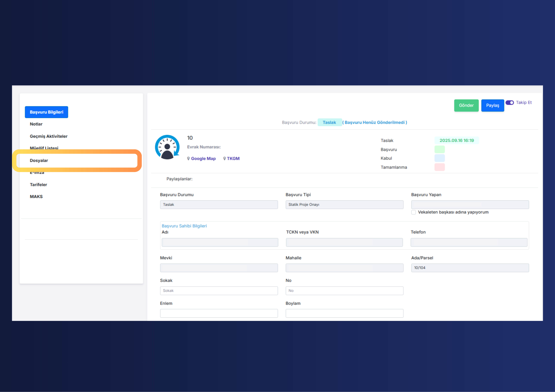Image resolution: width=555 pixels, height=392 pixels.
Task: Click the Paylaşılanlar label
Action: coord(179,179)
